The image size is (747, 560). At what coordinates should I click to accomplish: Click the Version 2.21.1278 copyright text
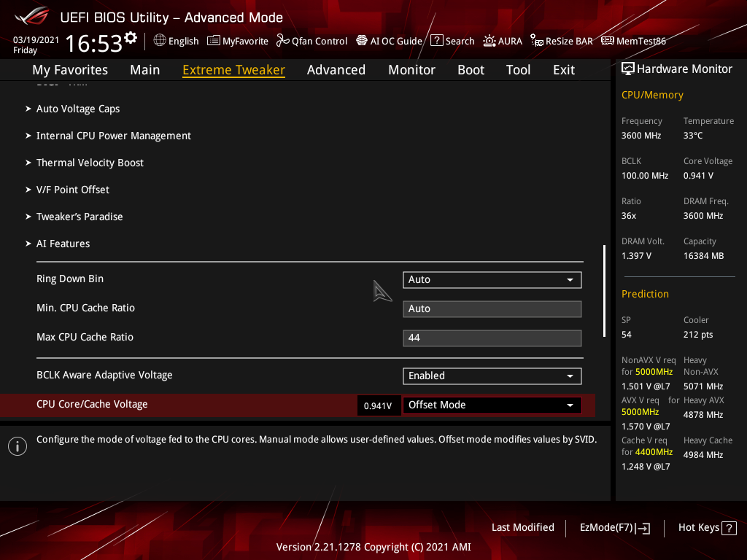373,547
